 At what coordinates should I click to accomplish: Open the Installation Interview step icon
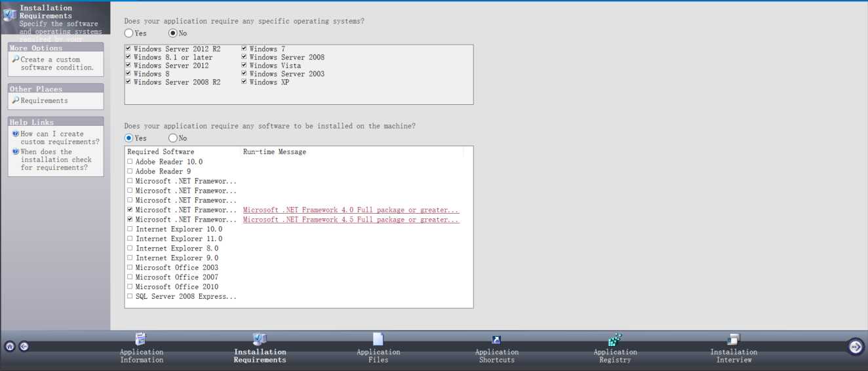(x=733, y=340)
